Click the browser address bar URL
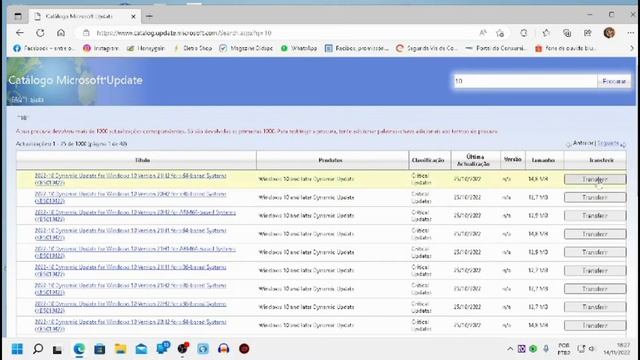This screenshot has height=360, width=640. tap(184, 33)
